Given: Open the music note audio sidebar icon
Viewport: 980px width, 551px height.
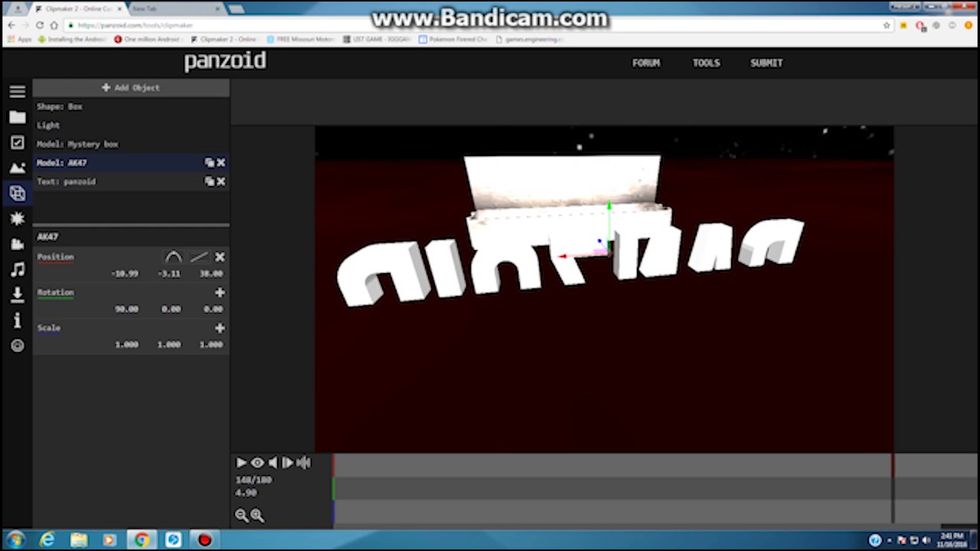Looking at the screenshot, I should point(17,269).
